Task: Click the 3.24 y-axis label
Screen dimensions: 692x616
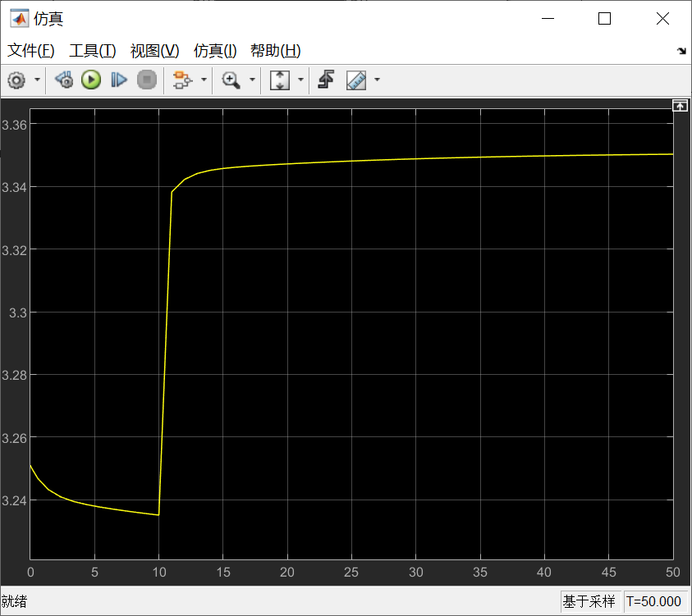Action: click(15, 501)
